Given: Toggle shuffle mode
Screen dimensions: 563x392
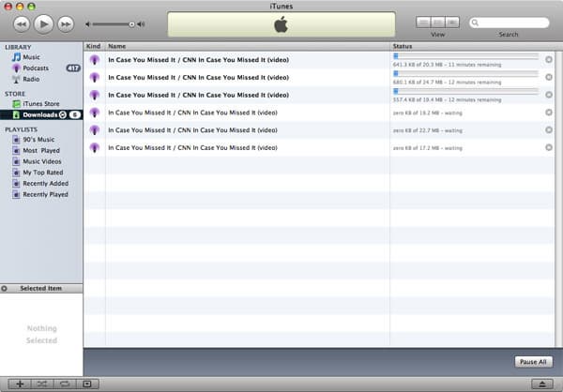Looking at the screenshot, I should click(x=42, y=384).
